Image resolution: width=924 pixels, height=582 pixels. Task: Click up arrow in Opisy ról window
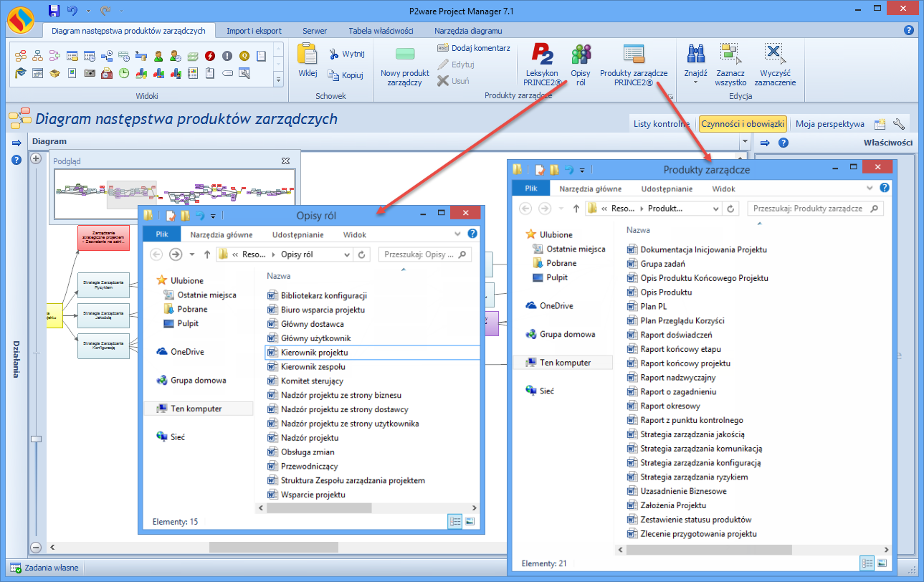207,254
